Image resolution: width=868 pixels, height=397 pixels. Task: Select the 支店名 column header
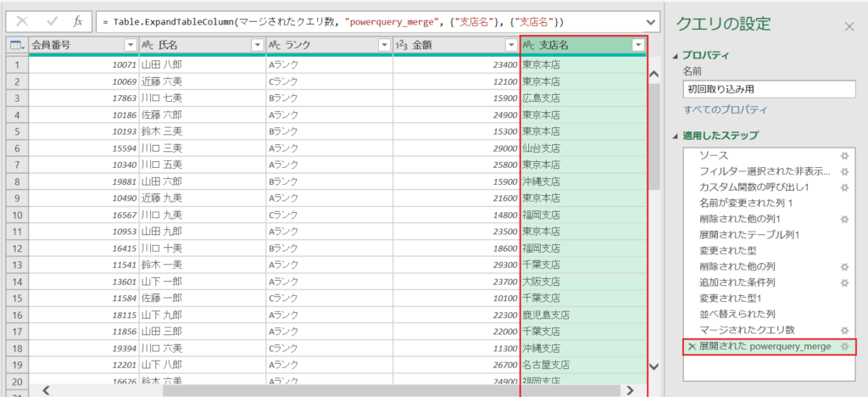coord(583,46)
